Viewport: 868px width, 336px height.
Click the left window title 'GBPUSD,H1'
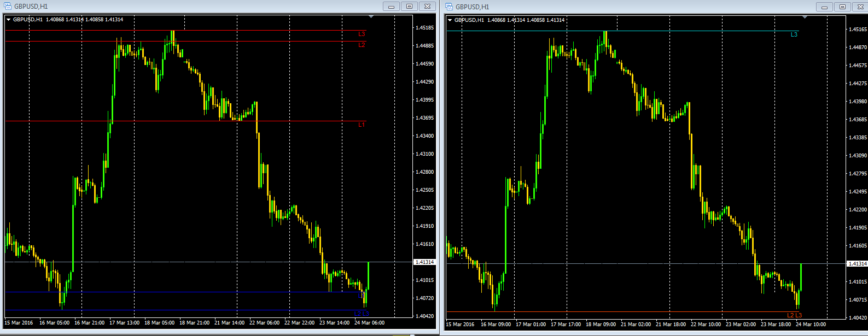(x=30, y=7)
